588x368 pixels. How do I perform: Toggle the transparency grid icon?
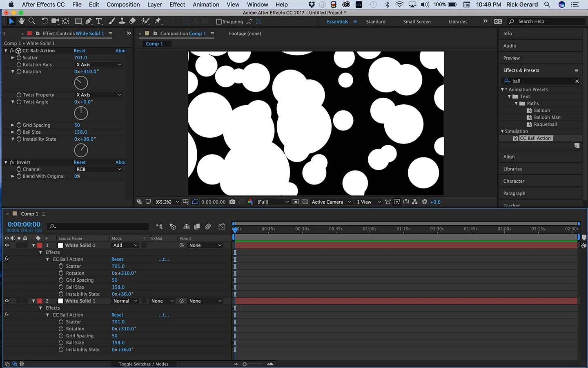pyautogui.click(x=305, y=202)
